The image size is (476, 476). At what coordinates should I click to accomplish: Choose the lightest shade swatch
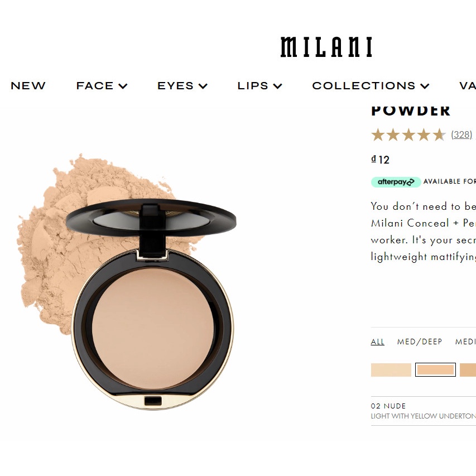(x=391, y=370)
